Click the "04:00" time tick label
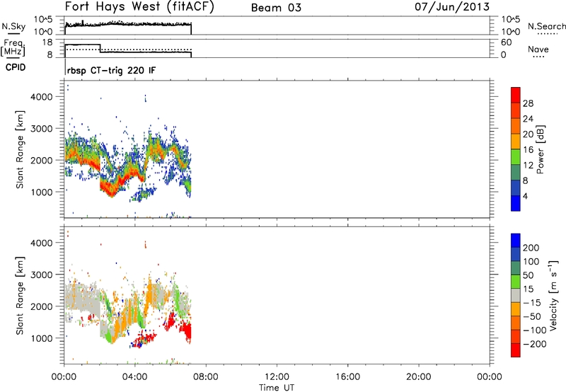Screen dimensions: 566x392 [135, 377]
